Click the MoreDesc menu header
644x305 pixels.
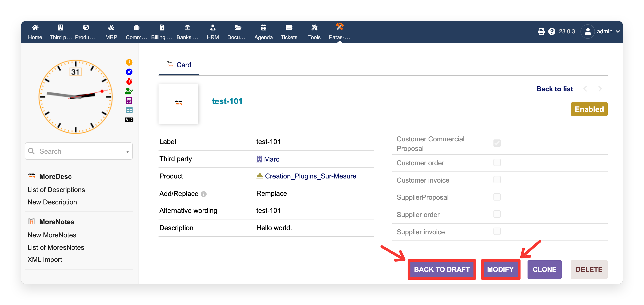tap(55, 176)
